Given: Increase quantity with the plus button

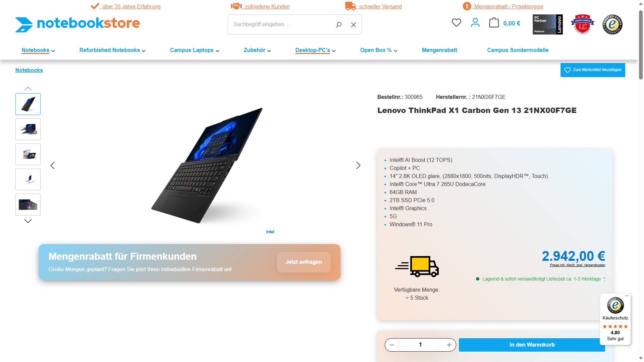Looking at the screenshot, I should click(x=449, y=345).
